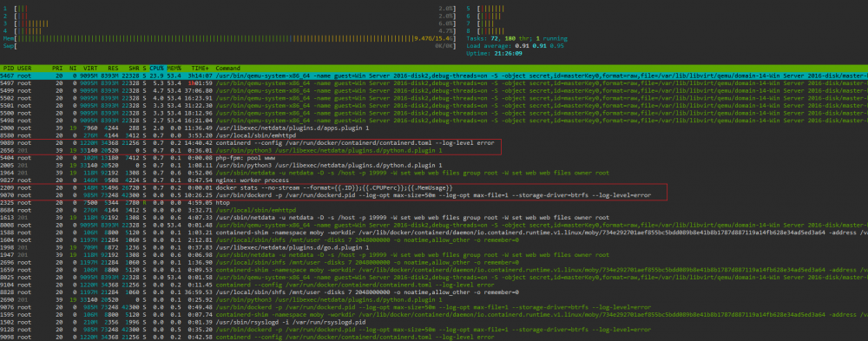The width and height of the screenshot is (868, 341).
Task: Select qemu row PID 8008
Action: pos(434,225)
